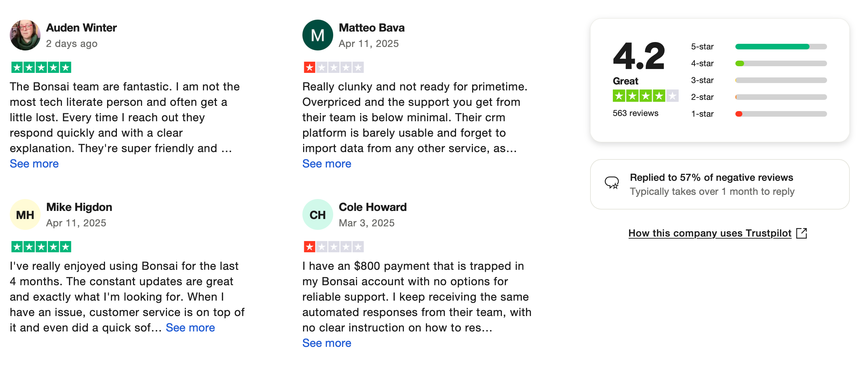Select the 3-star rating filter row
The image size is (868, 370).
(x=759, y=80)
